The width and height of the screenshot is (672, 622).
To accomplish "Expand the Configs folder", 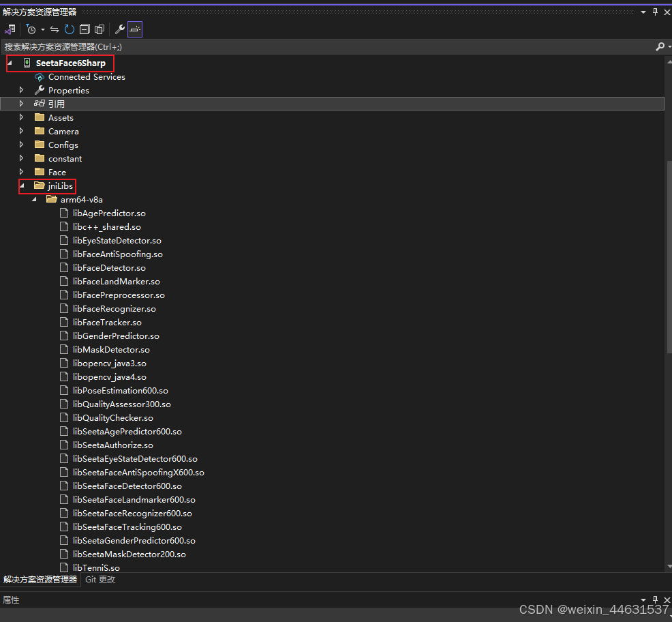I will (21, 145).
